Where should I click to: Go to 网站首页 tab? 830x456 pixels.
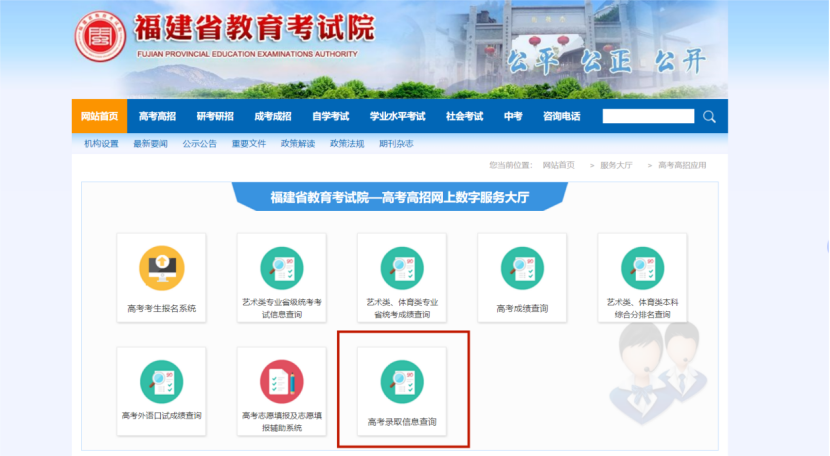point(100,116)
